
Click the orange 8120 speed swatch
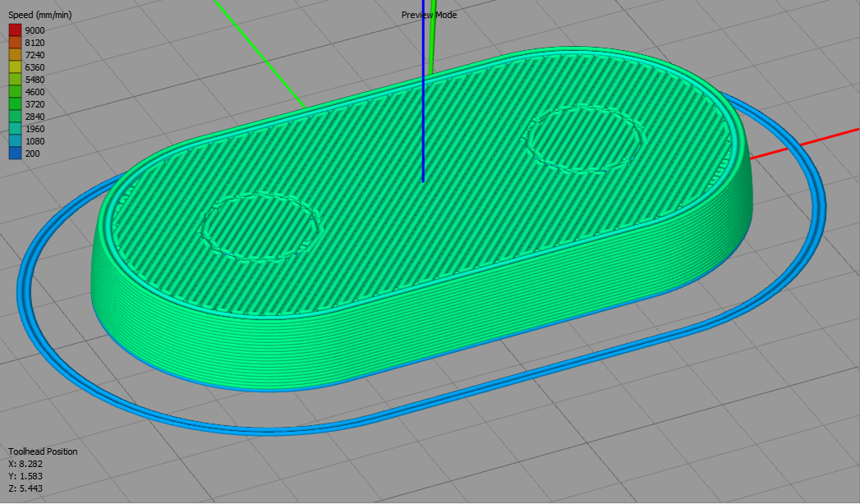click(x=15, y=41)
